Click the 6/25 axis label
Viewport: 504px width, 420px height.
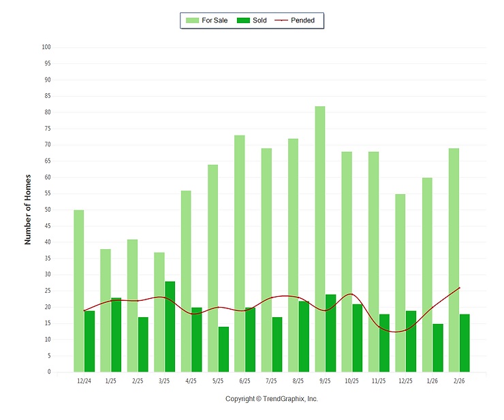coord(245,381)
